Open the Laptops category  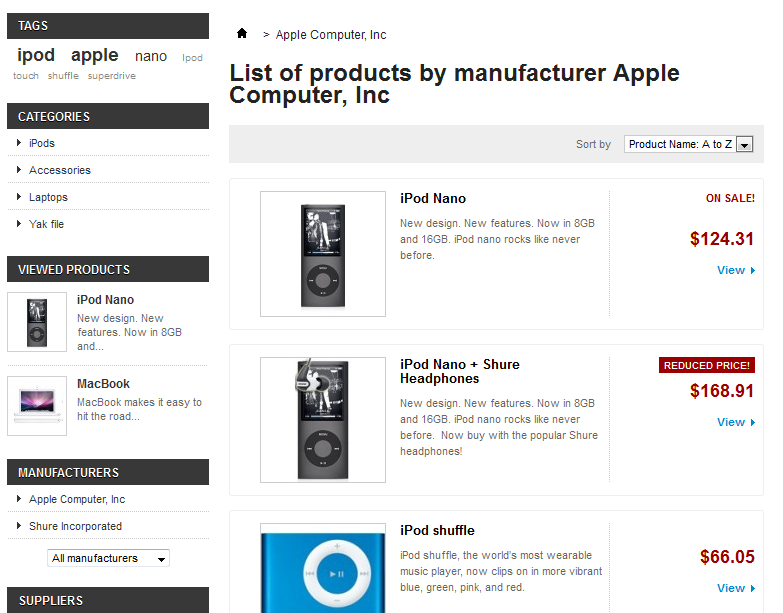[x=48, y=197]
